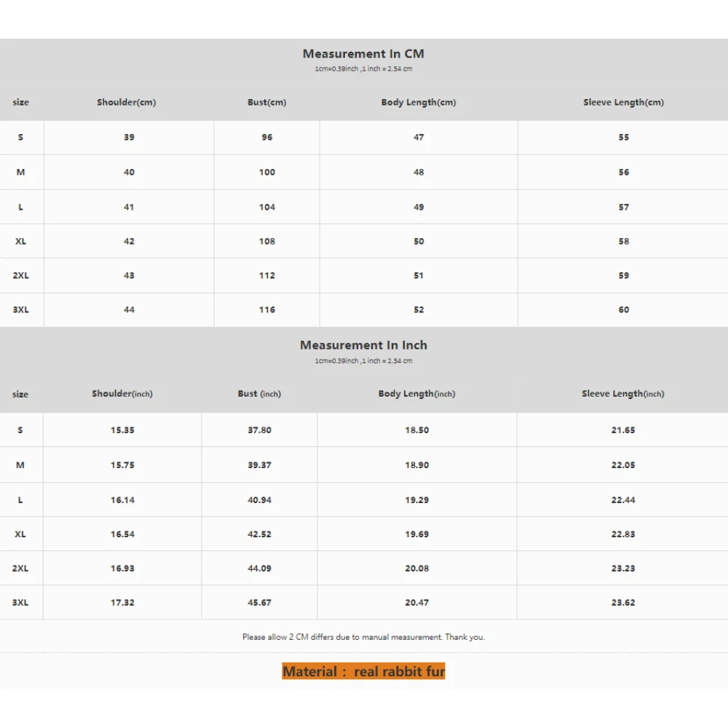The height and width of the screenshot is (728, 728).
Task: Click the Sleeve Length(inch) column header
Action: coord(622,394)
